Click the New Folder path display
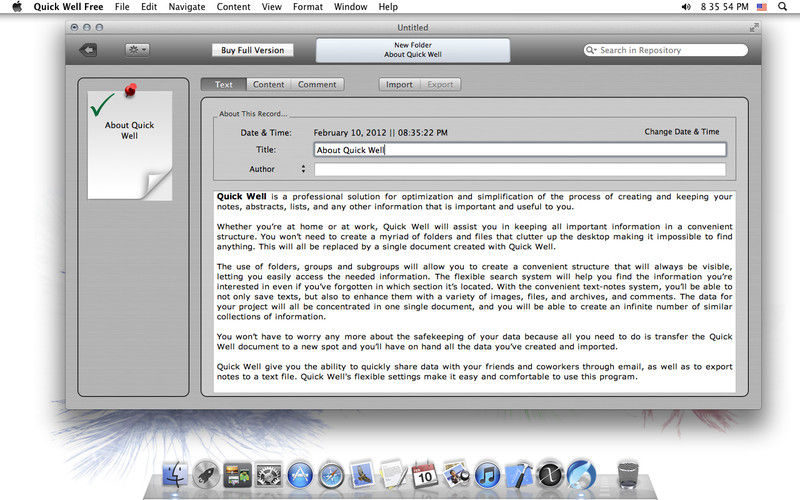This screenshot has height=500, width=800. [413, 50]
